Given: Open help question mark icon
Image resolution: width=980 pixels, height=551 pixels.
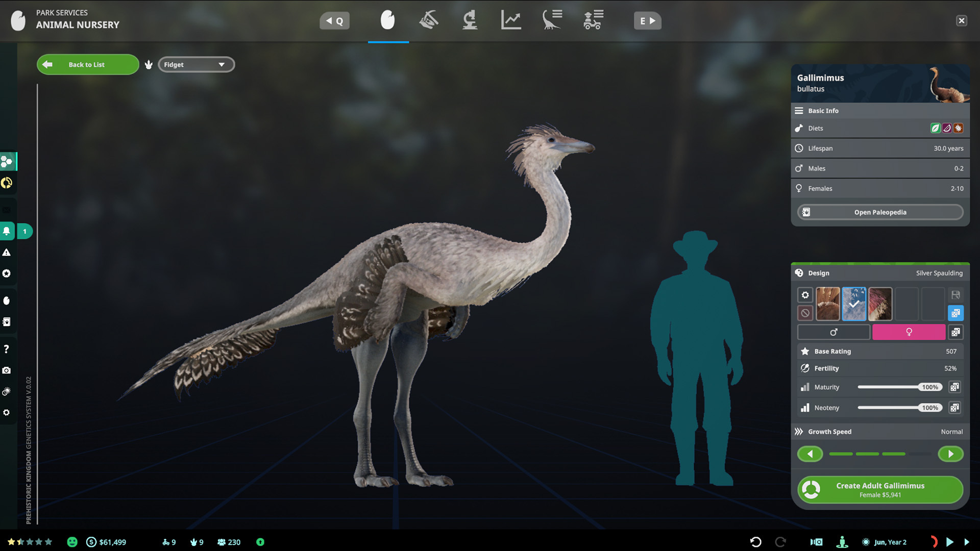Looking at the screenshot, I should (x=7, y=349).
